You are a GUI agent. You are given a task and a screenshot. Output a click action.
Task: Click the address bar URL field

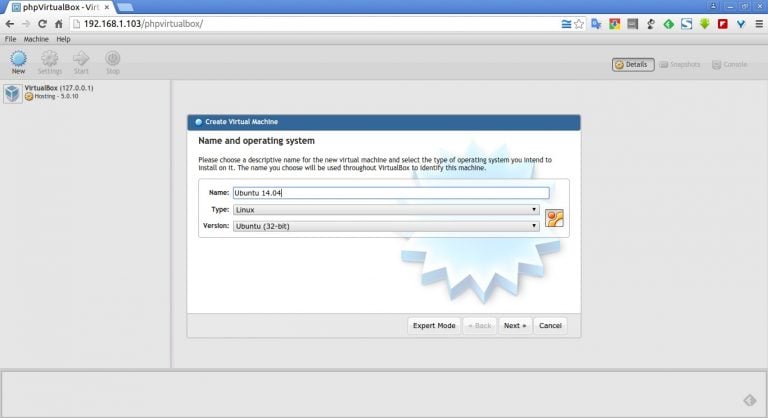(x=313, y=24)
